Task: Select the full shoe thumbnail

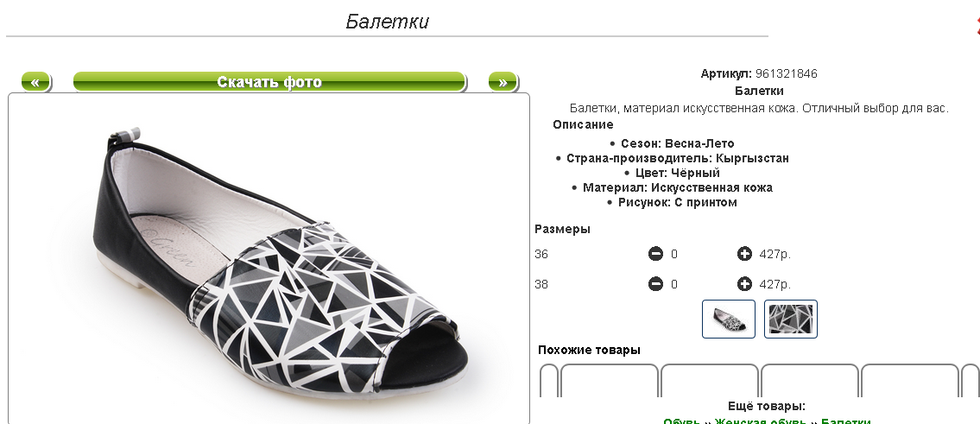Action: (729, 319)
